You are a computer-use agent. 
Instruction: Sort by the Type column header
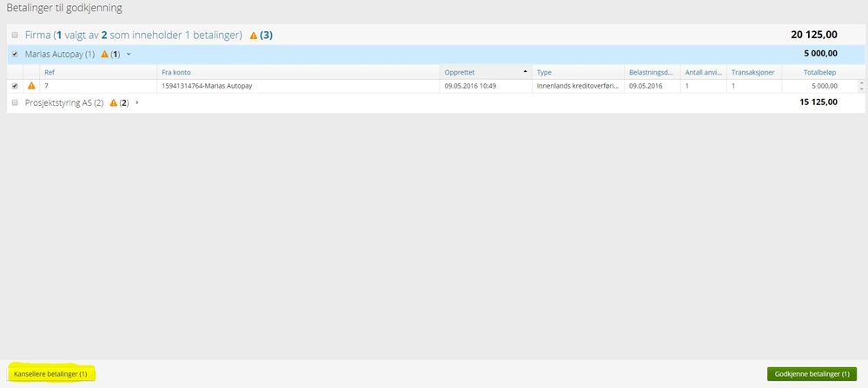(x=578, y=72)
